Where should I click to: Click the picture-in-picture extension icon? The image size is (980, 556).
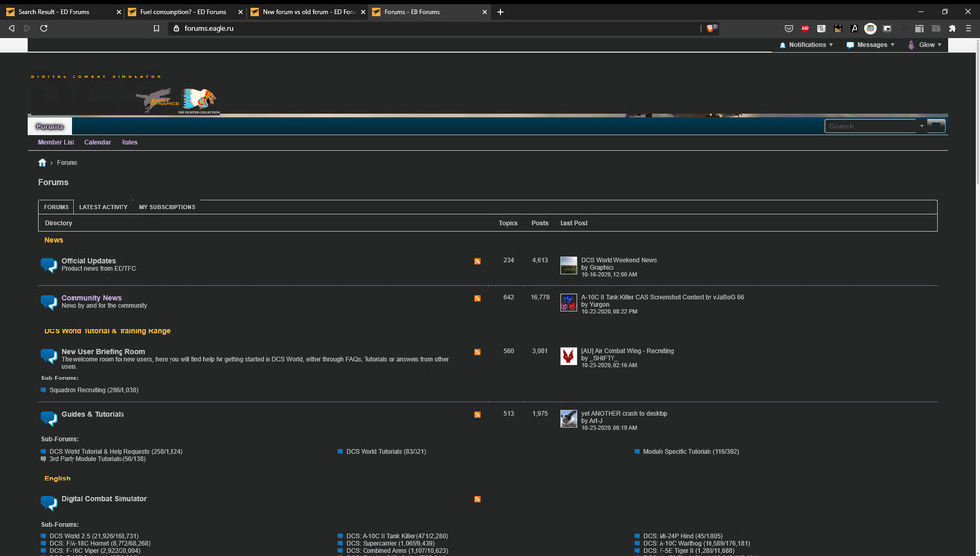(x=887, y=28)
